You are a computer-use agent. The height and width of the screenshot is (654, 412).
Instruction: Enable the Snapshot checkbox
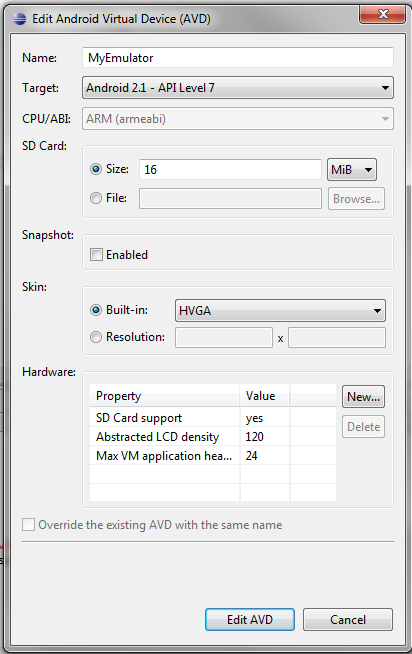point(96,254)
